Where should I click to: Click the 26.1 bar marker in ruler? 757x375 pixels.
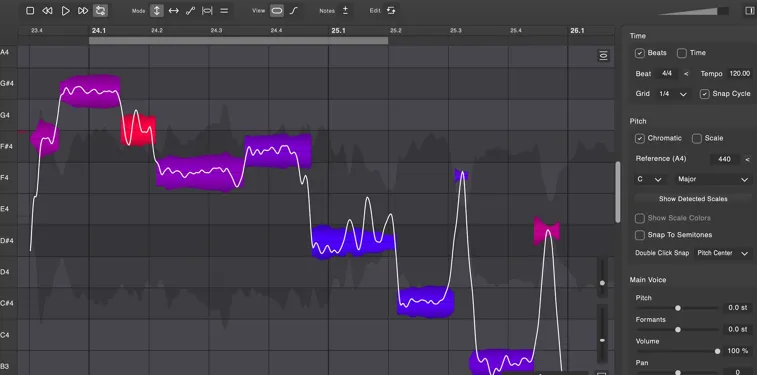click(x=577, y=30)
